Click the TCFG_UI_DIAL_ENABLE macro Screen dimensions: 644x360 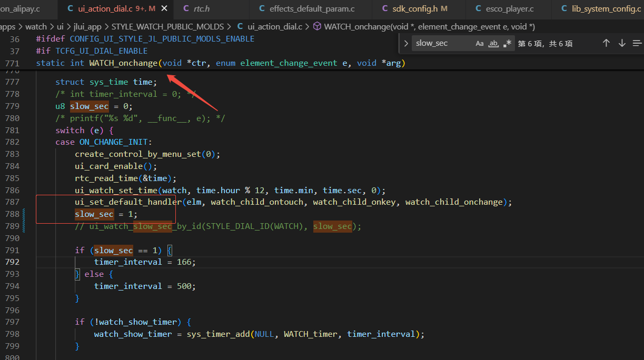pos(102,51)
